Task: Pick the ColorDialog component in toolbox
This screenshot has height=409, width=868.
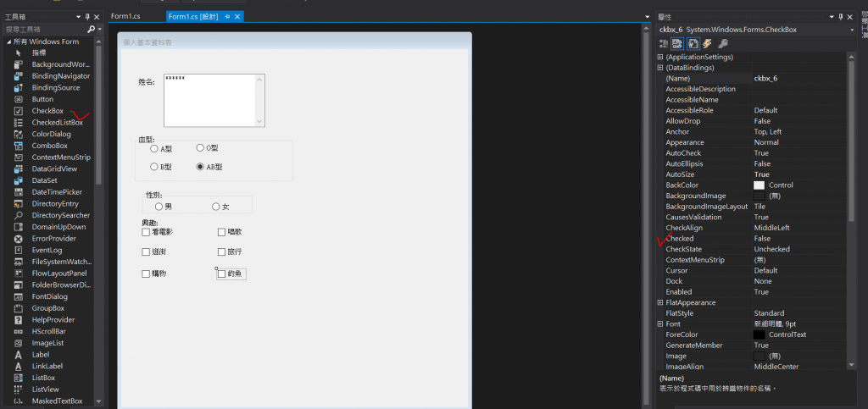Action: (53, 135)
